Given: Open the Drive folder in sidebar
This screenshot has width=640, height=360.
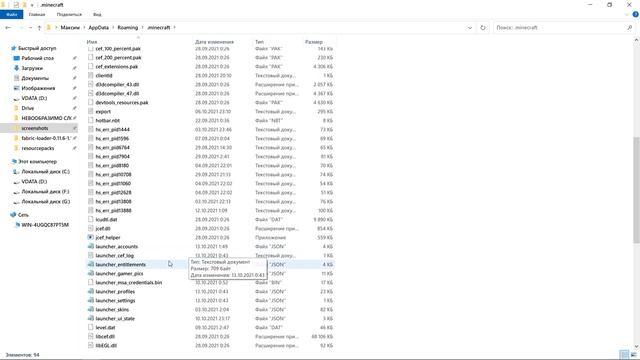Looking at the screenshot, I should tap(28, 108).
